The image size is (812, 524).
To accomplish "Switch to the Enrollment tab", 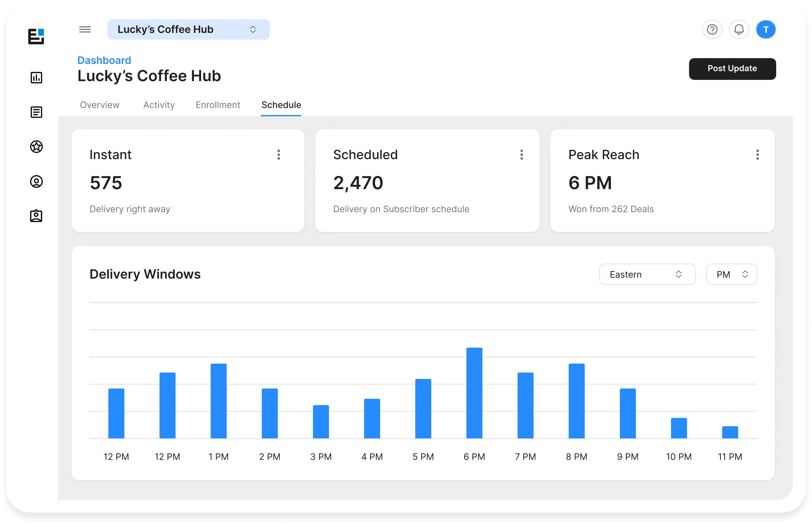I will tap(218, 105).
